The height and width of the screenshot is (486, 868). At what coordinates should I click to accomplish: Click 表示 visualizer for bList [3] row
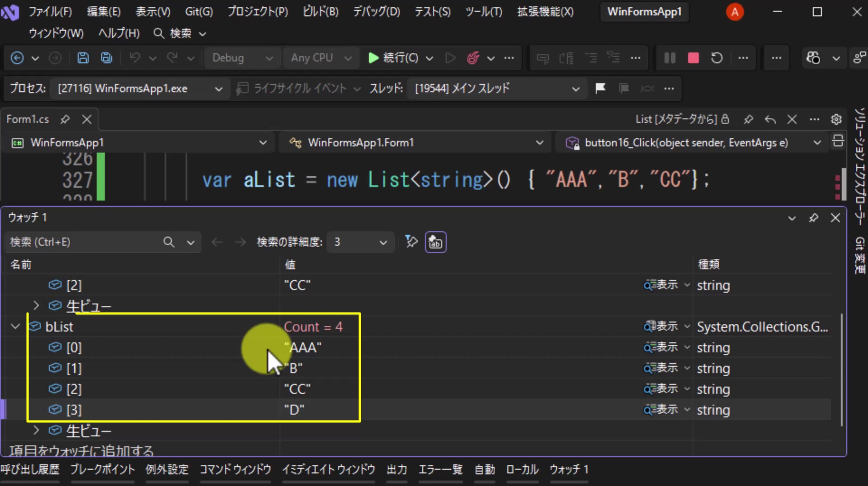coord(661,410)
